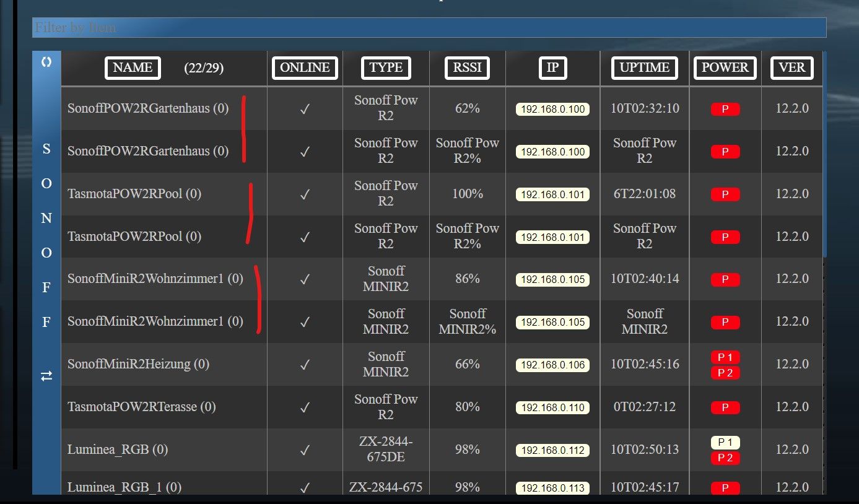The height and width of the screenshot is (504, 859).
Task: Toggle power P 1 for SonoffMiniR2Heizung
Action: [725, 357]
